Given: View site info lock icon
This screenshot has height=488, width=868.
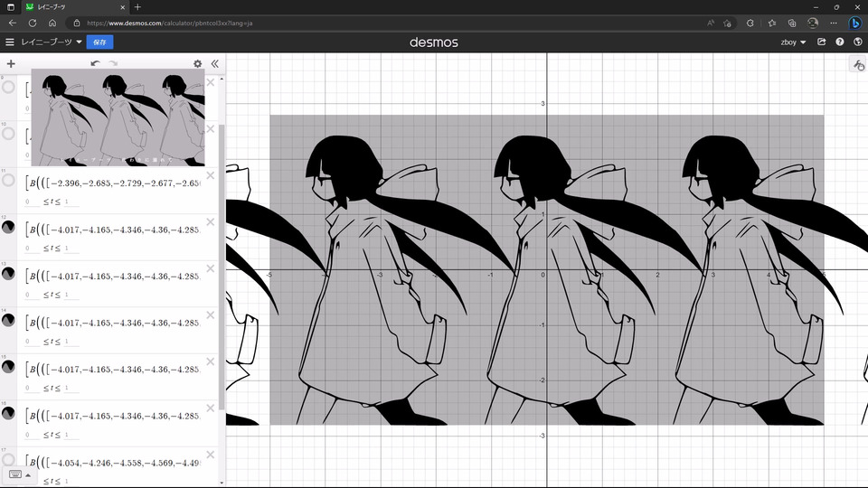Looking at the screenshot, I should (76, 23).
